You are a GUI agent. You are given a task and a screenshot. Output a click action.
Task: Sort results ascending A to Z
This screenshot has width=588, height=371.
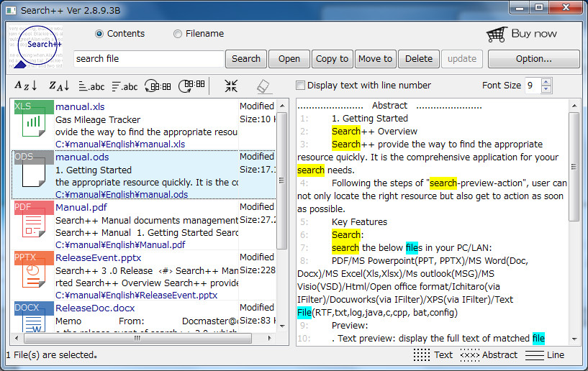click(26, 86)
